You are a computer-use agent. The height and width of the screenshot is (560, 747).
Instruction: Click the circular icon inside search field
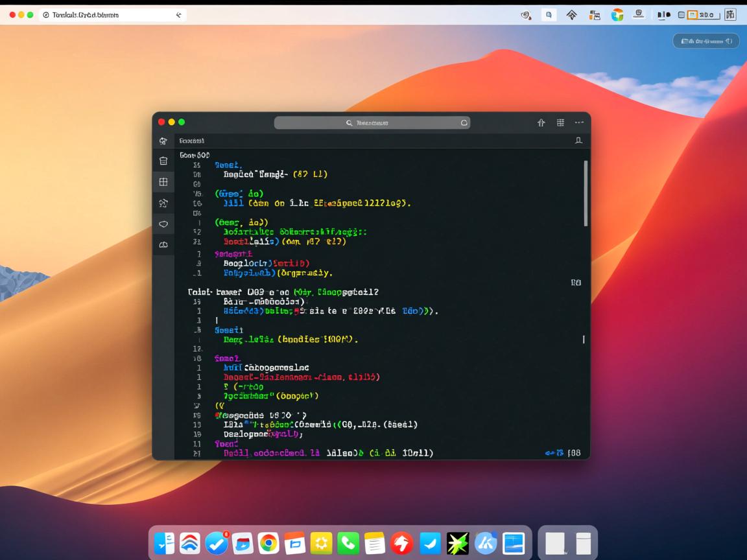pyautogui.click(x=464, y=122)
